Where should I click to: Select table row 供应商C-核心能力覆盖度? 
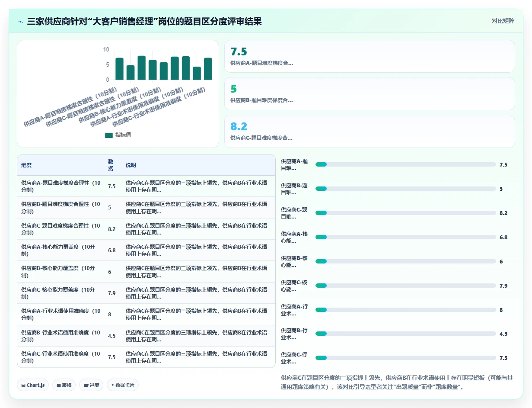point(146,293)
